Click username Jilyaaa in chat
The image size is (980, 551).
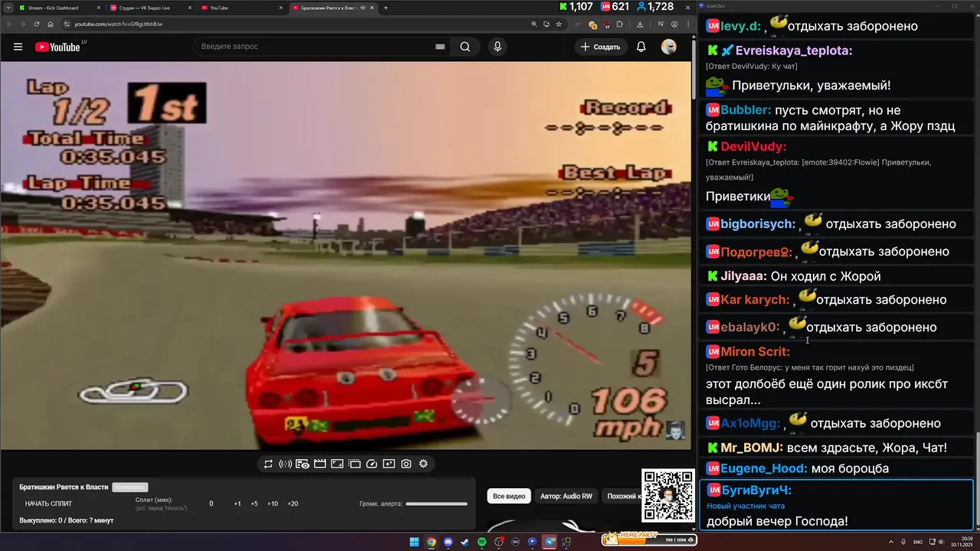tap(743, 276)
